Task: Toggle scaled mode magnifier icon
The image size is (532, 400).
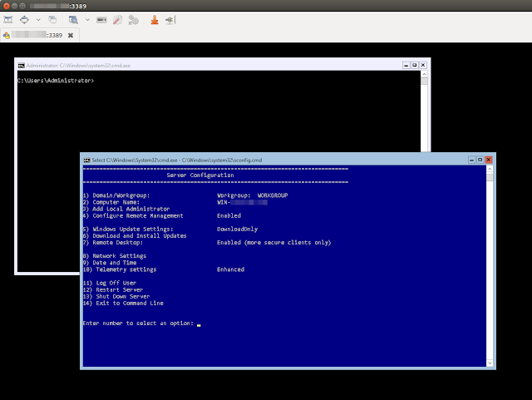Action: pos(73,19)
